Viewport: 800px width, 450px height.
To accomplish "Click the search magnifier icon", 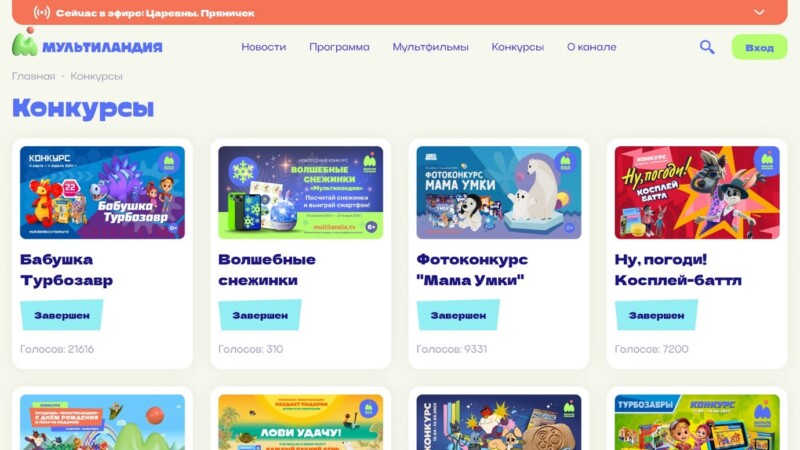I will (x=707, y=47).
